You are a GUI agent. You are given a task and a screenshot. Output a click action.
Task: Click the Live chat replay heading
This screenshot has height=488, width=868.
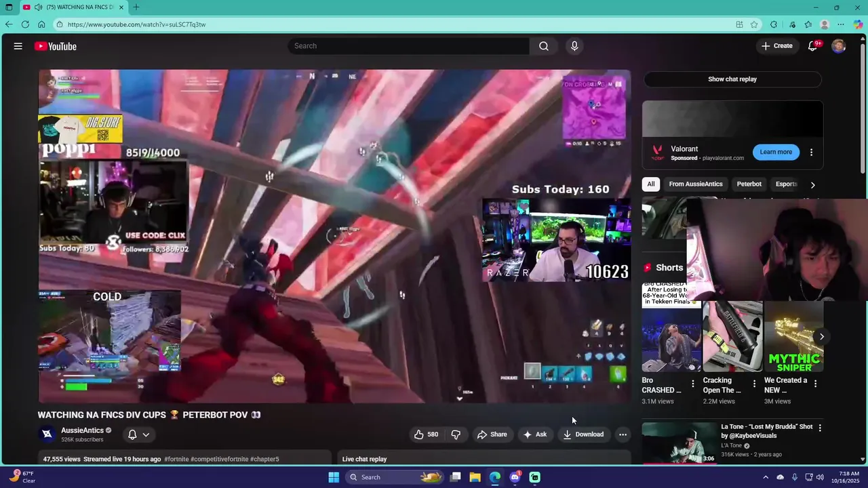coord(364,459)
